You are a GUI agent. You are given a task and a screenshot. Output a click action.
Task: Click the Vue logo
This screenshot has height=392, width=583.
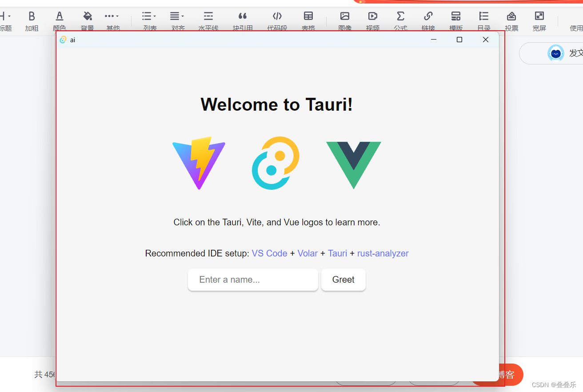coord(354,163)
